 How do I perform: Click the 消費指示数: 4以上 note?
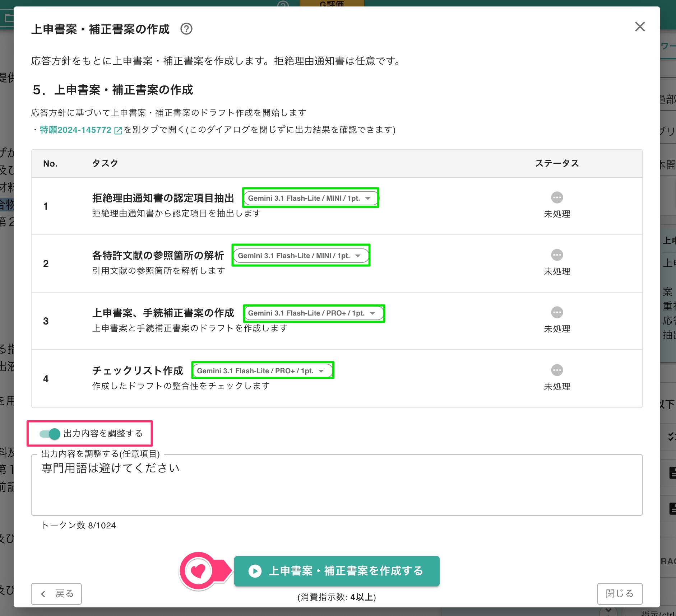pyautogui.click(x=337, y=597)
